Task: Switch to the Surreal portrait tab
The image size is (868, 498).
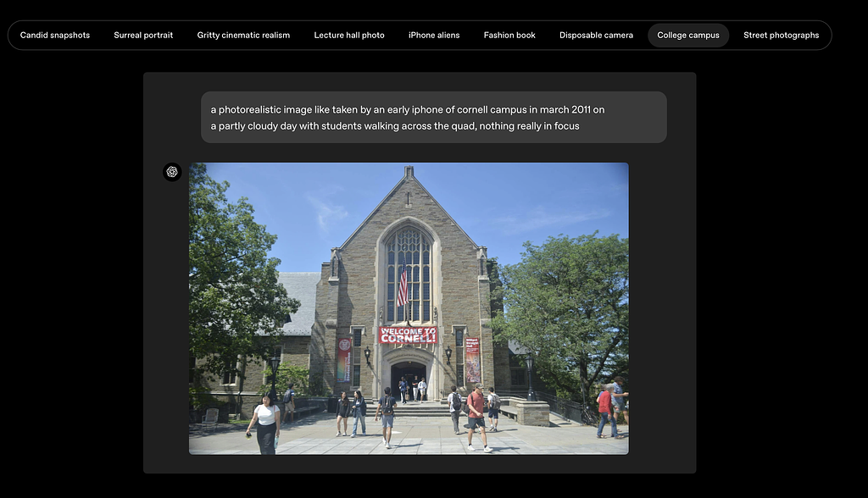Action: pyautogui.click(x=143, y=36)
